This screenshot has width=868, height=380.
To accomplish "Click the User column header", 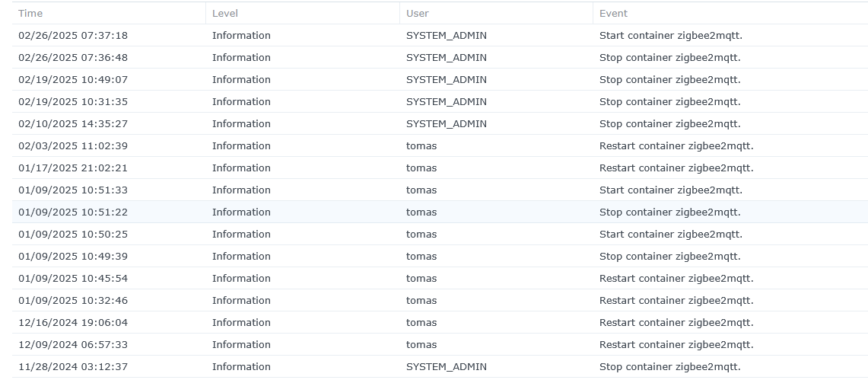I will coord(418,13).
